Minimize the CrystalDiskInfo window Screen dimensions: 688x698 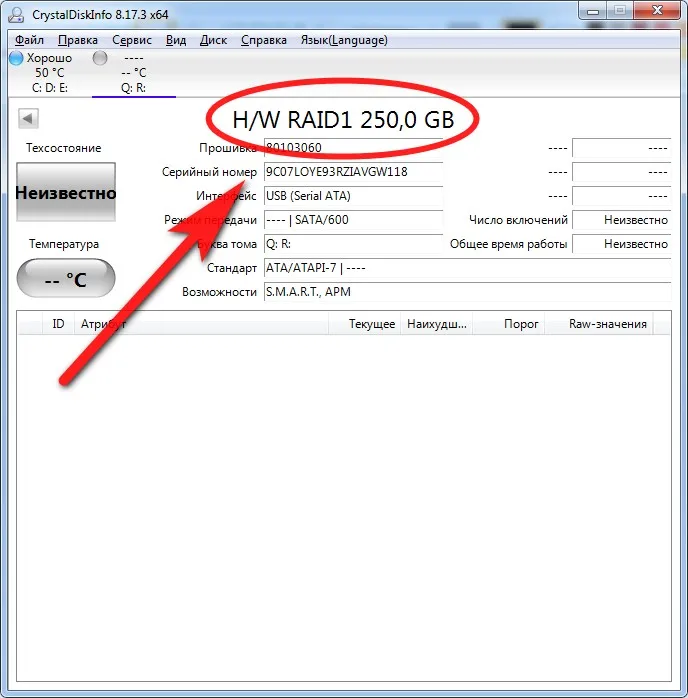593,11
